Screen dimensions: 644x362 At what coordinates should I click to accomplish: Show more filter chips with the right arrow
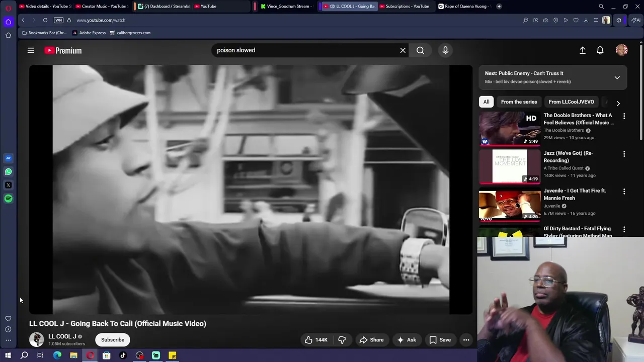(618, 103)
